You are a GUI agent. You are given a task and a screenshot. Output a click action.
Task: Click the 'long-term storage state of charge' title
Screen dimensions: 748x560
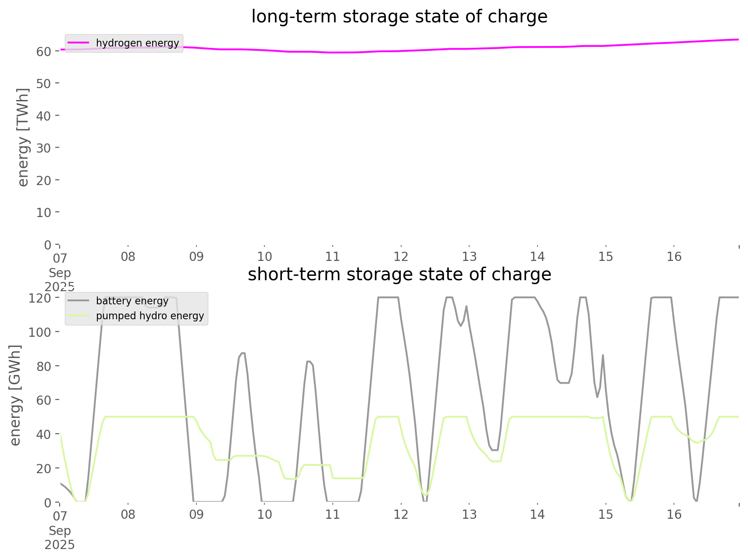pyautogui.click(x=399, y=17)
